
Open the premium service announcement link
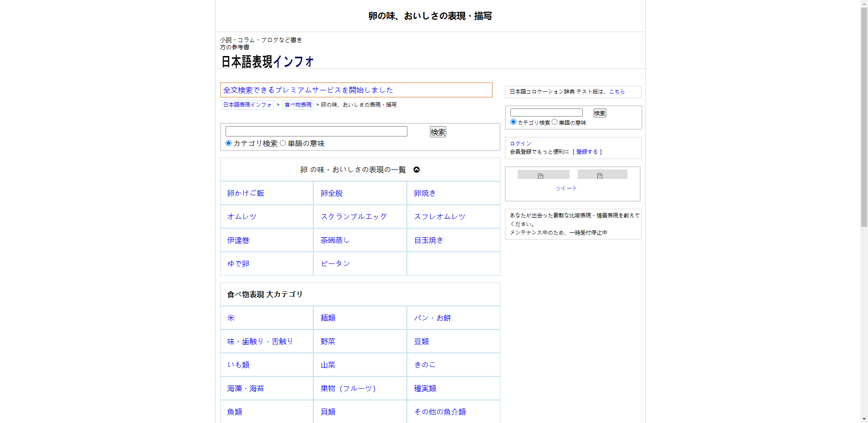tap(308, 90)
